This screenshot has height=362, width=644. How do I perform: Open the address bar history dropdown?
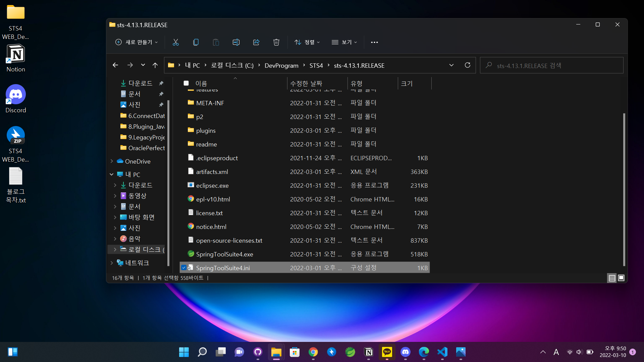451,65
